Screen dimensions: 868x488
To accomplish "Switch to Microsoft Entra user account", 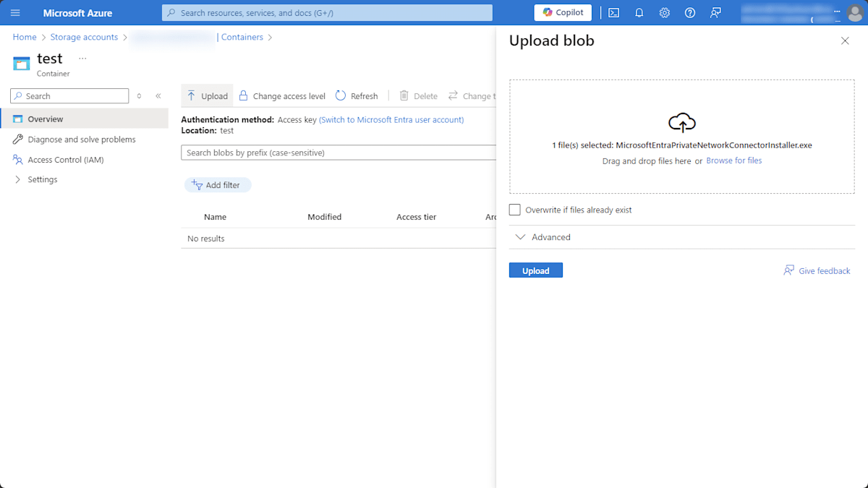I will (391, 120).
